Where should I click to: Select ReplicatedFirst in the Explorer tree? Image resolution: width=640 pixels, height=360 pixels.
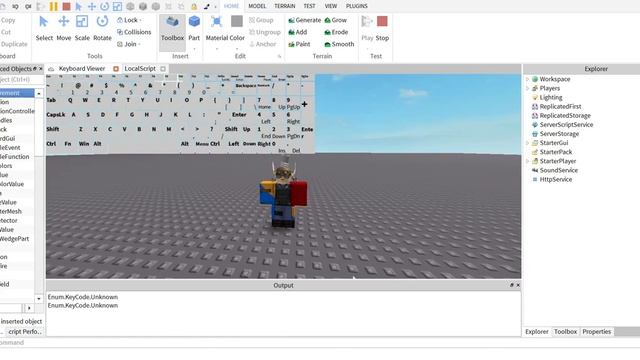pos(556,107)
